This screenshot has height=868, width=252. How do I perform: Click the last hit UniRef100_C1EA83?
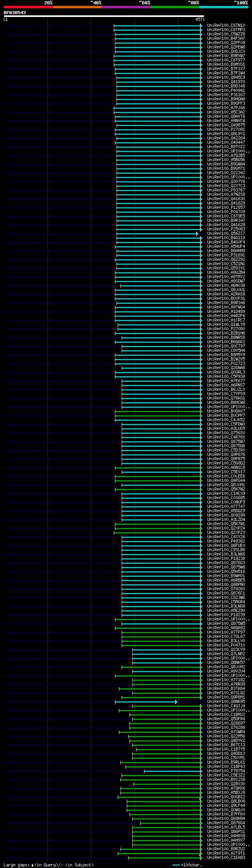coord(226,857)
